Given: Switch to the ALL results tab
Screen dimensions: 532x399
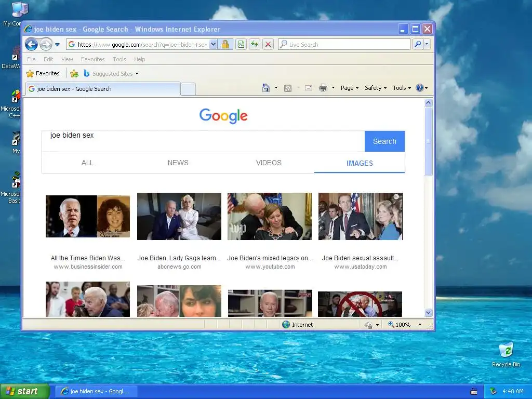Looking at the screenshot, I should coord(87,163).
